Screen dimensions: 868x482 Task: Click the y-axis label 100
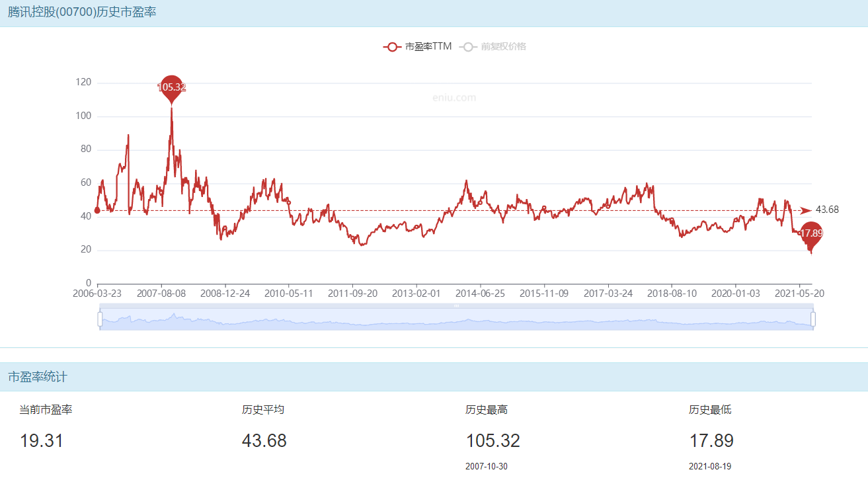[84, 116]
